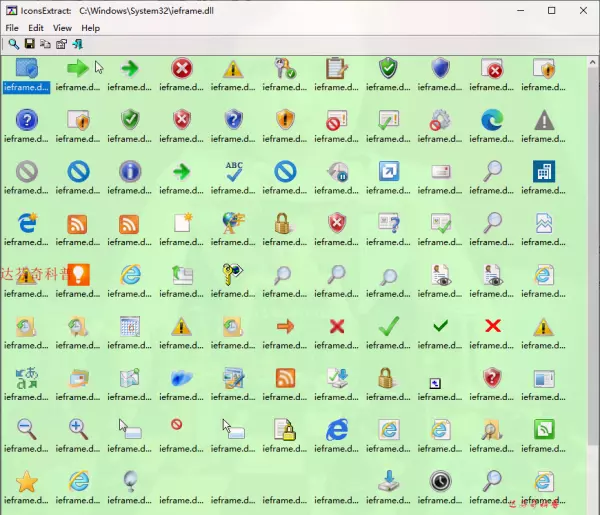
Task: Select the document with padlock icon
Action: tap(285, 429)
